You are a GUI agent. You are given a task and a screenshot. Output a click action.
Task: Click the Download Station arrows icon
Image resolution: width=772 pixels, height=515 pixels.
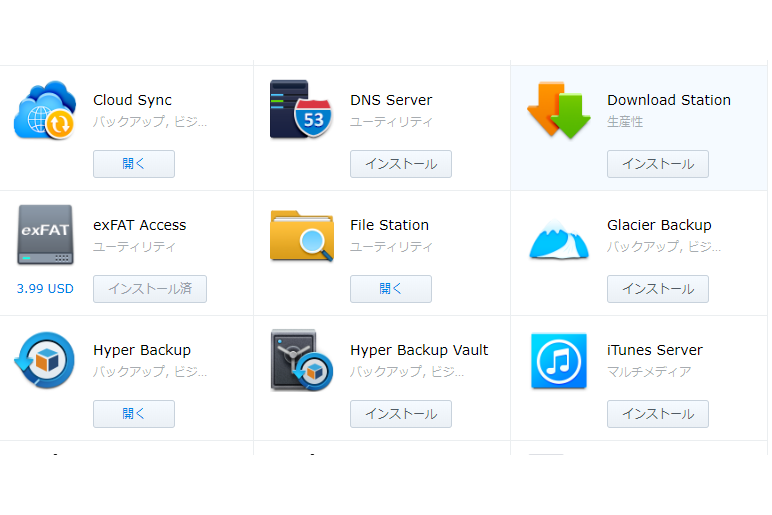(x=559, y=110)
